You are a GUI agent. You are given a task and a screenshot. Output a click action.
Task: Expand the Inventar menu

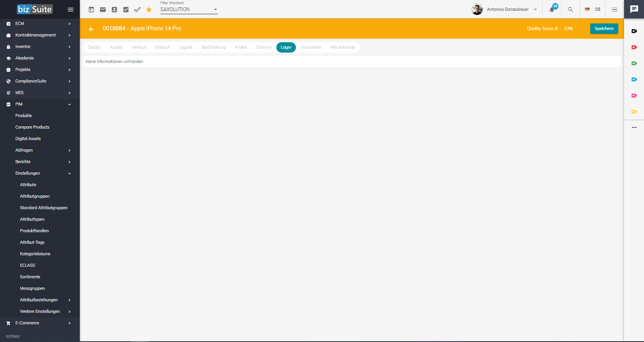coord(40,46)
